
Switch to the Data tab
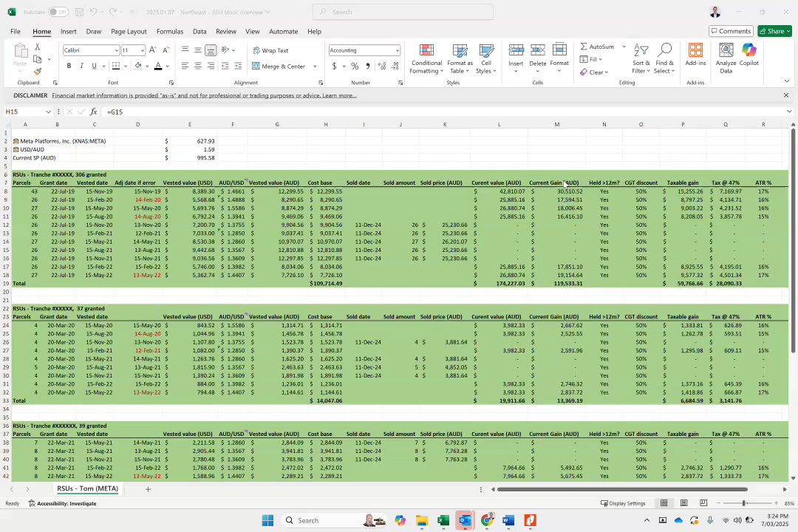pos(199,31)
